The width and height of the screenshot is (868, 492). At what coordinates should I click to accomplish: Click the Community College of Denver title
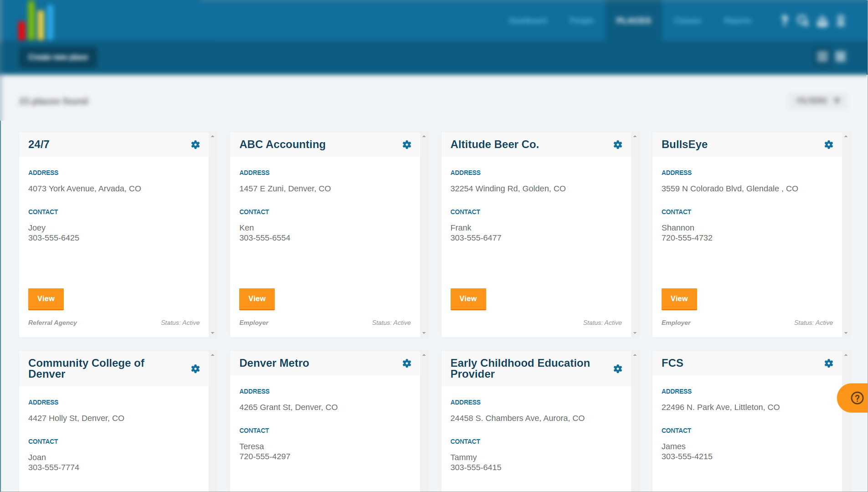click(86, 369)
